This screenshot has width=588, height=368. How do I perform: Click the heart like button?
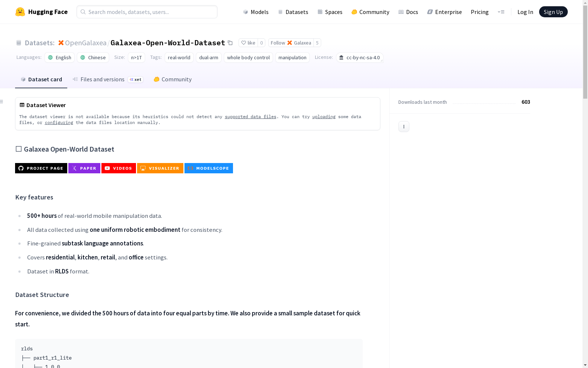[248, 43]
